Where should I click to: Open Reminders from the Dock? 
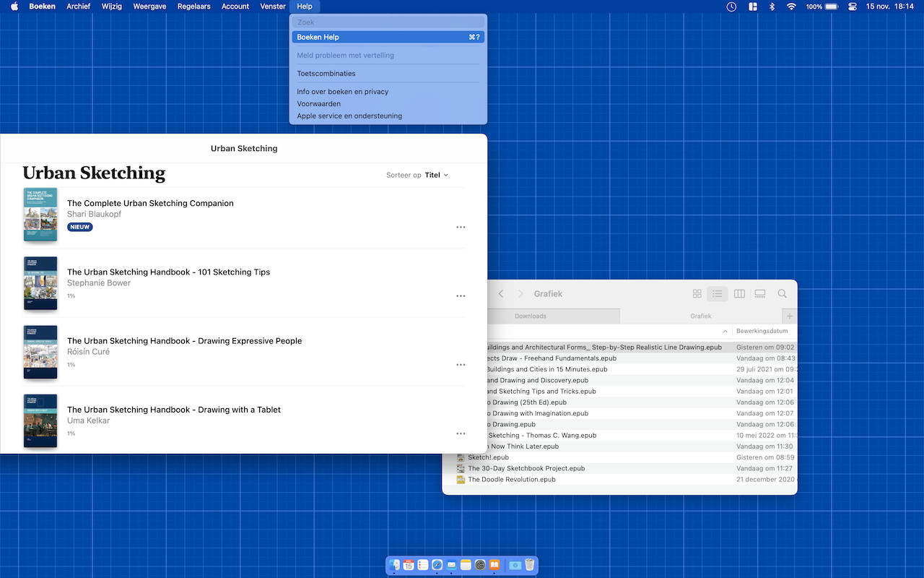click(423, 565)
